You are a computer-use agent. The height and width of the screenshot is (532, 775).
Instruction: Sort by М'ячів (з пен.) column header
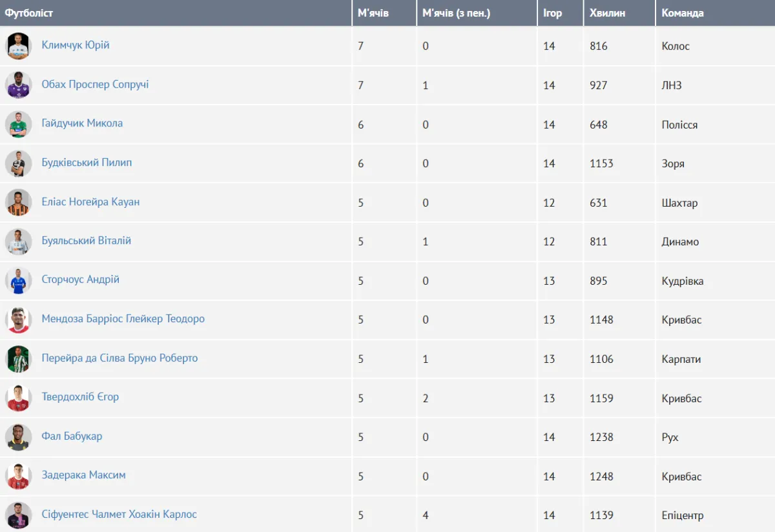point(456,13)
